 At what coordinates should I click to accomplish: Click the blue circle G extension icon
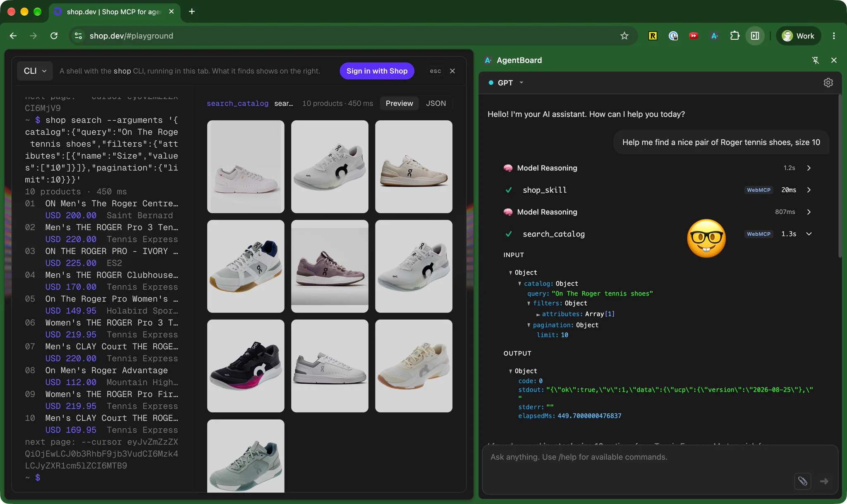(673, 36)
